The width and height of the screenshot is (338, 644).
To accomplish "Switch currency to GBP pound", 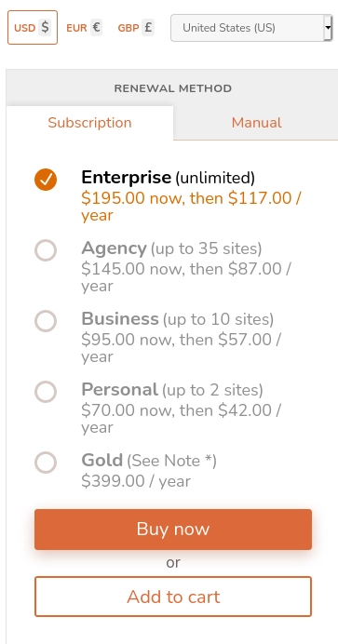I will pos(136,28).
